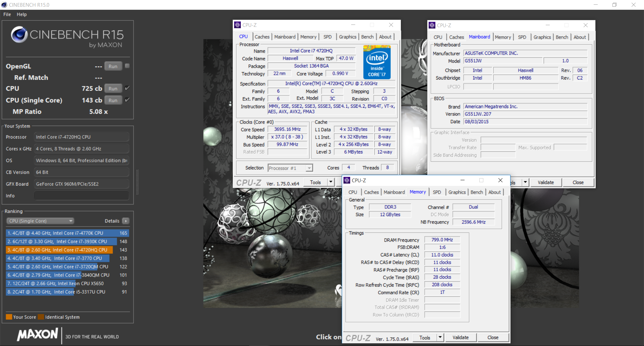This screenshot has width=644, height=346.
Task: Click the Cinebench R15 sphere logo
Action: [x=19, y=34]
